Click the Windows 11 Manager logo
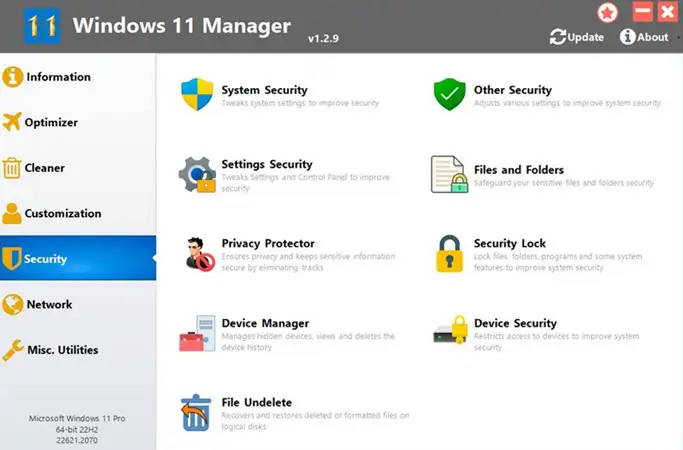 [42, 26]
